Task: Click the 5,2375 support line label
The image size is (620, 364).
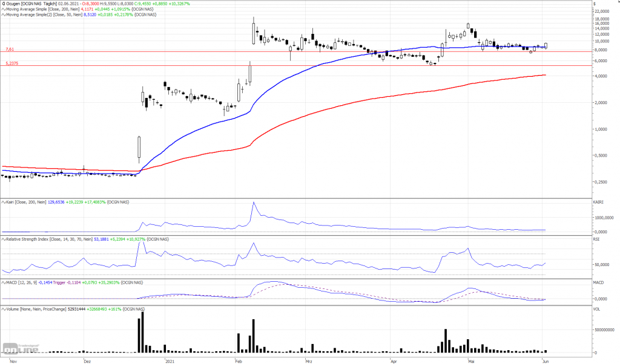Action: point(12,63)
